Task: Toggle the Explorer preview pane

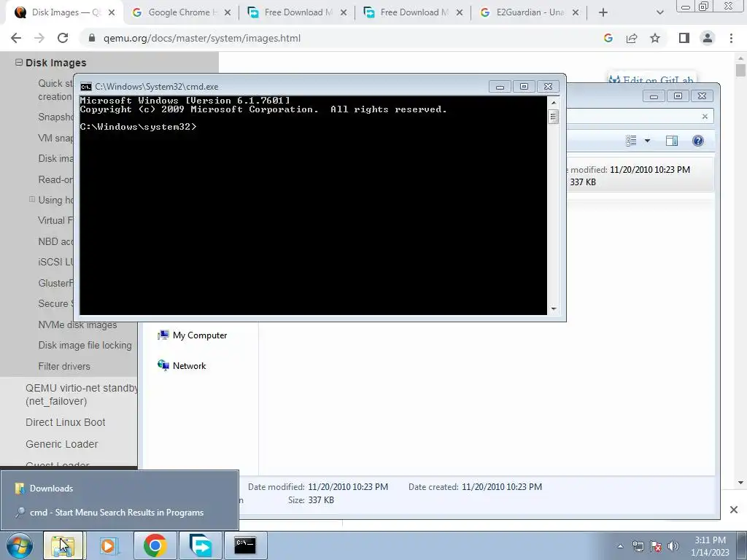Action: click(672, 141)
